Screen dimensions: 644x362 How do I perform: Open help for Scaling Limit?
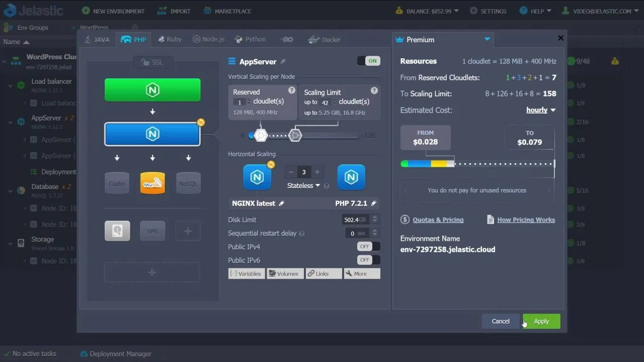click(x=374, y=90)
